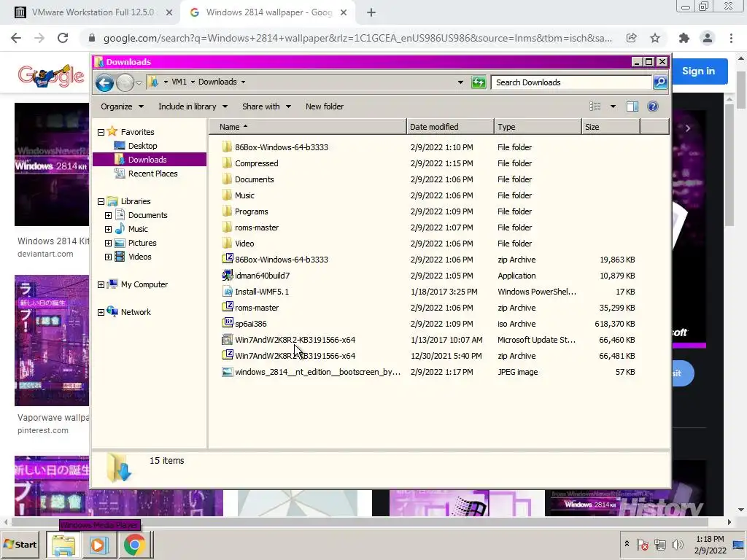747x560 pixels.
Task: Open the Help question mark icon
Action: pyautogui.click(x=653, y=106)
